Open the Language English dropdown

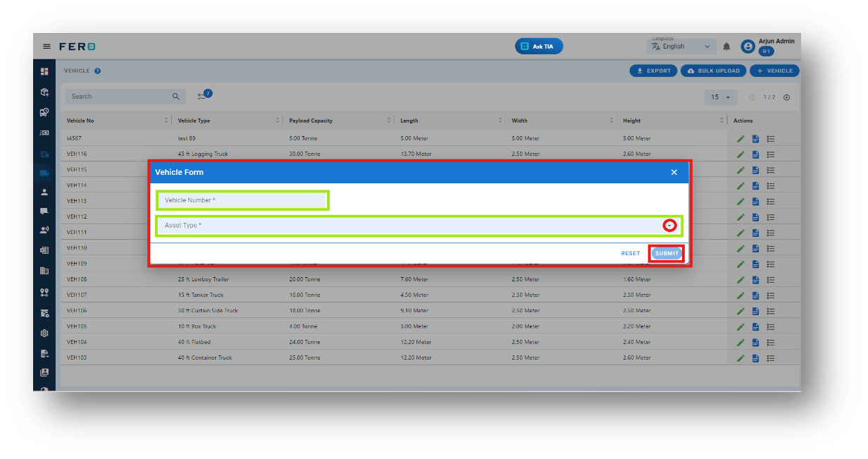point(681,47)
